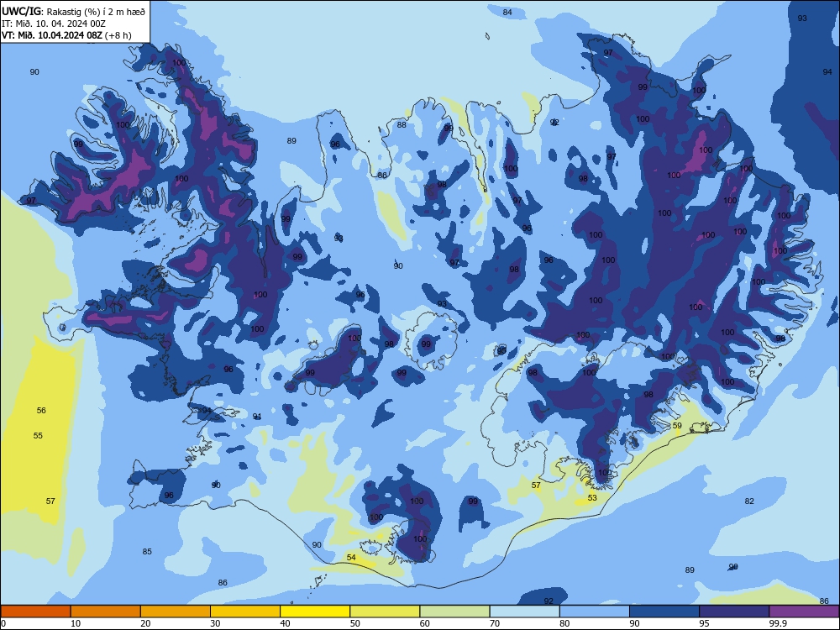Click the legend tick label '50'
Viewport: 840px width, 630px height.
[355, 623]
